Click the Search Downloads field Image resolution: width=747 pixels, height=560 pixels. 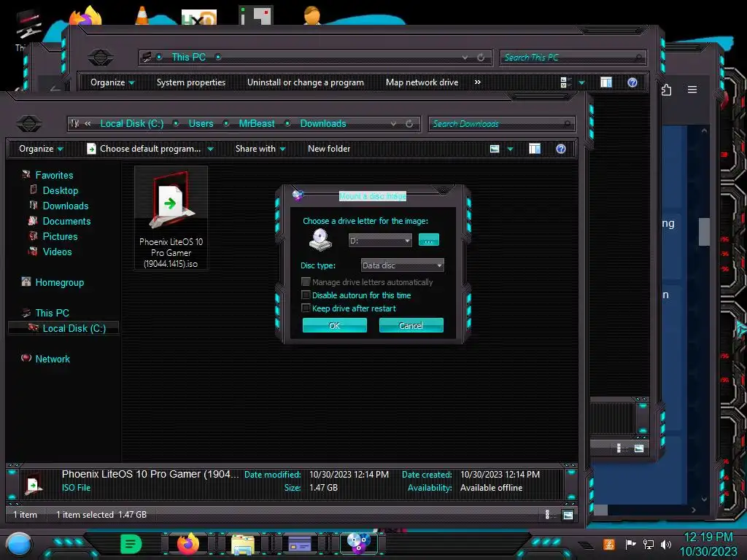[x=501, y=124]
